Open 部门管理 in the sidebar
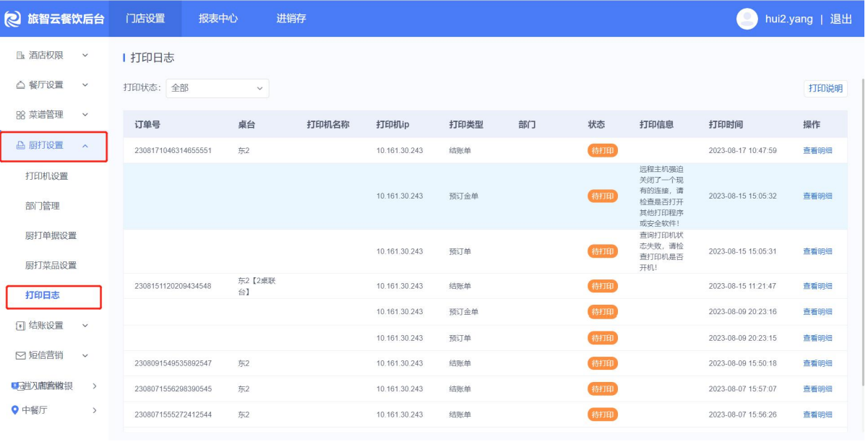868x447 pixels. 42,206
